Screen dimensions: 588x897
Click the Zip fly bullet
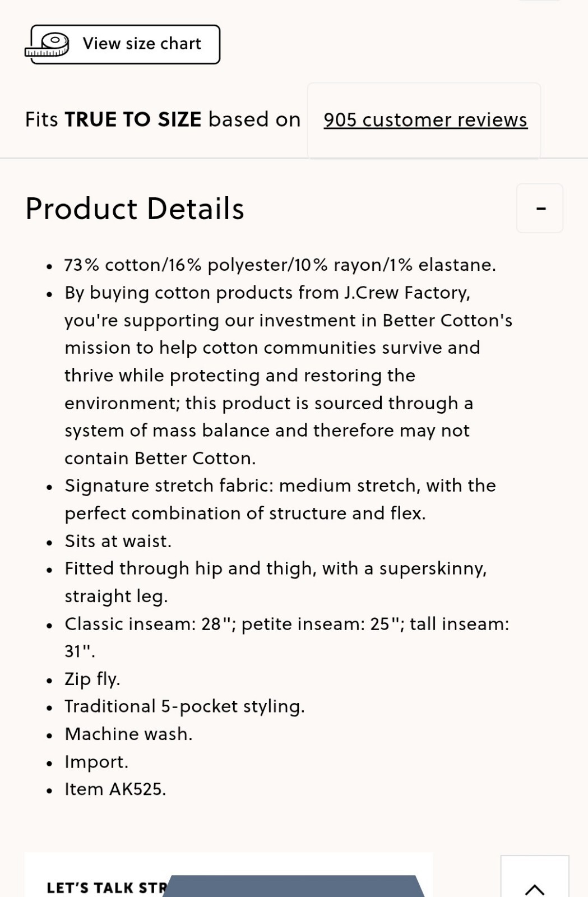[x=92, y=679]
